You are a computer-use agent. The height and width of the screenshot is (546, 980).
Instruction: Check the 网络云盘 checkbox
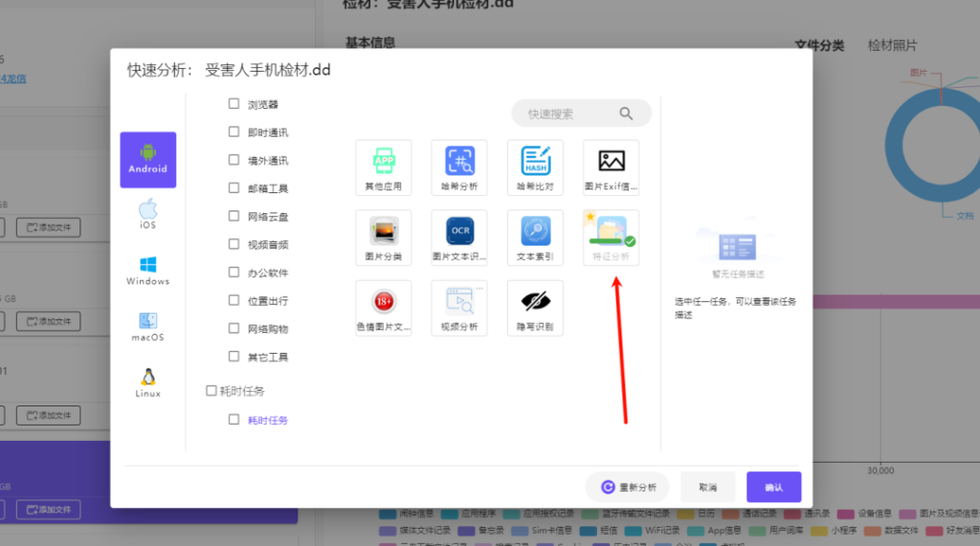point(234,215)
